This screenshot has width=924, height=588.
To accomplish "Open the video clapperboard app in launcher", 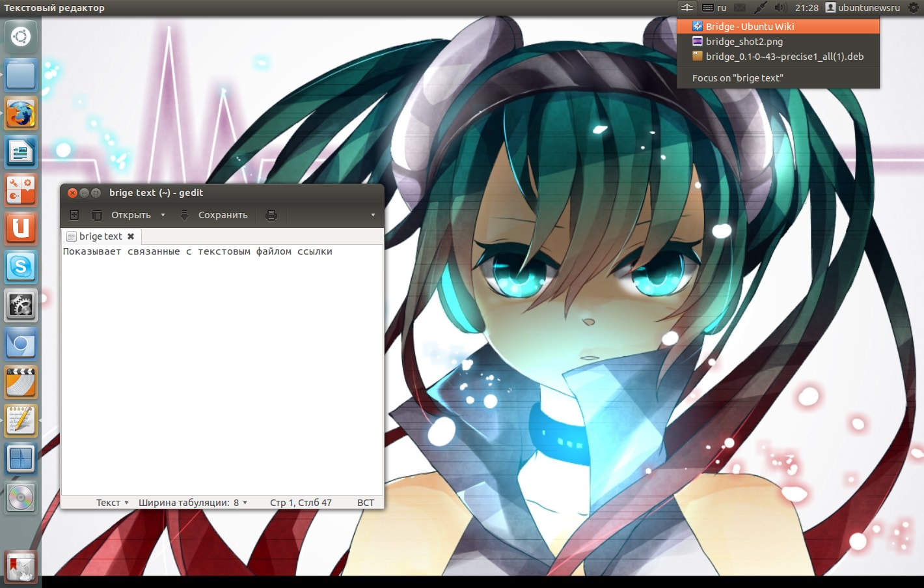I will [21, 382].
